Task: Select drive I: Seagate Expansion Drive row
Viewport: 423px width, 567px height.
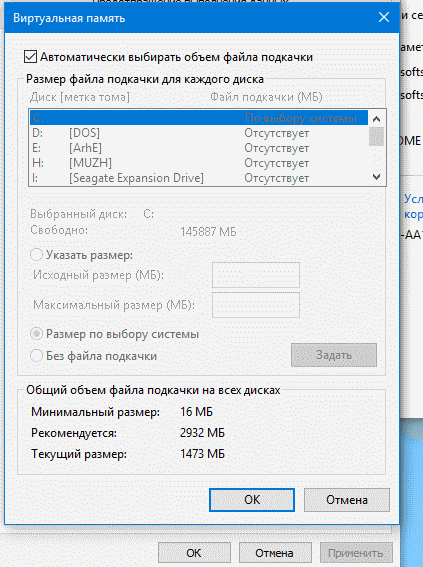Action: [199, 178]
